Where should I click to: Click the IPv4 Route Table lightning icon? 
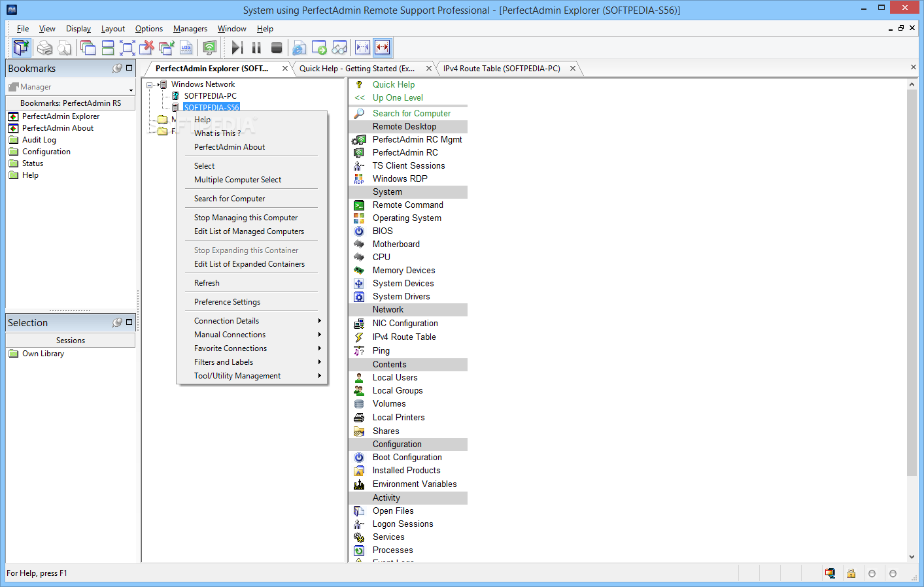pyautogui.click(x=359, y=337)
